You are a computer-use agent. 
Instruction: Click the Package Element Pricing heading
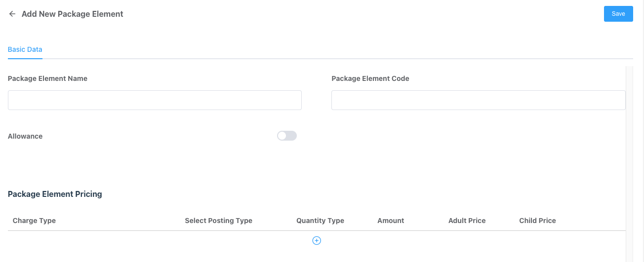point(55,194)
